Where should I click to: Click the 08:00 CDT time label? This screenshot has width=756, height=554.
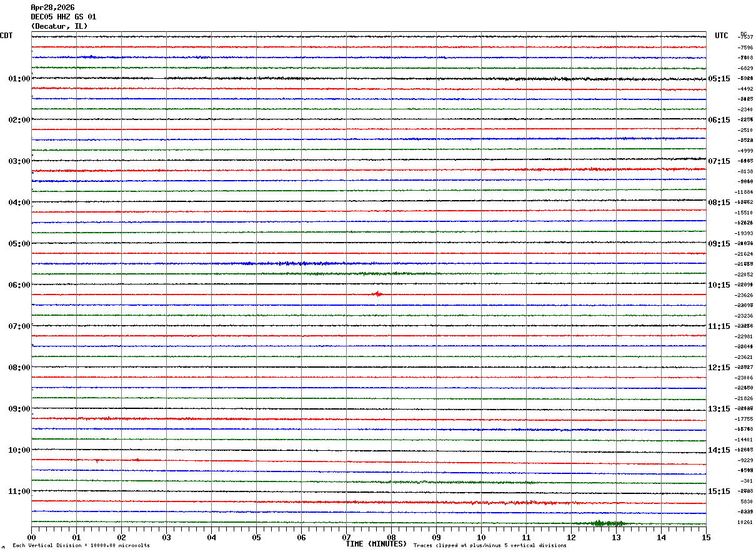point(19,368)
